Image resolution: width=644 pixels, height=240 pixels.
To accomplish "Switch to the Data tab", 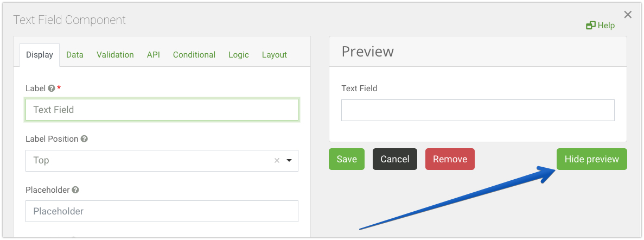I will coord(75,55).
